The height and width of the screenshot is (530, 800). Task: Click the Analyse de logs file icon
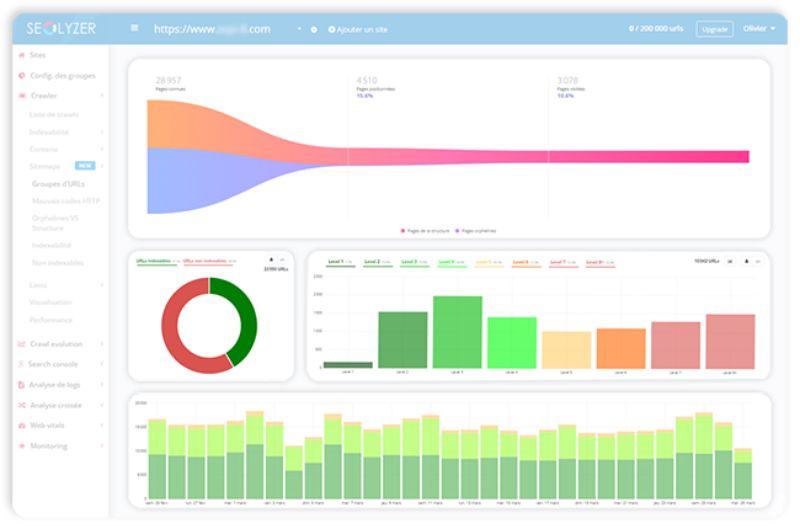(21, 385)
